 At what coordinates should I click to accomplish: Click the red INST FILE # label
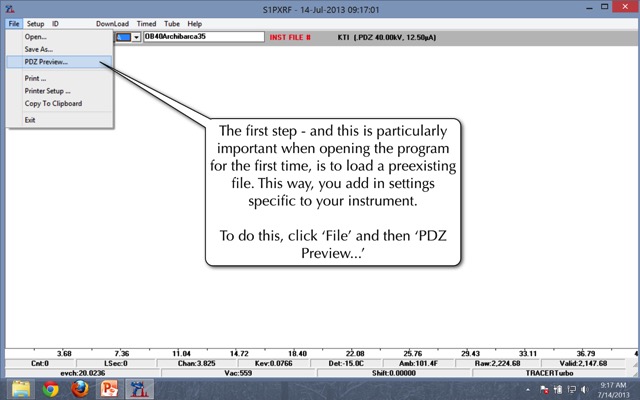click(x=290, y=38)
